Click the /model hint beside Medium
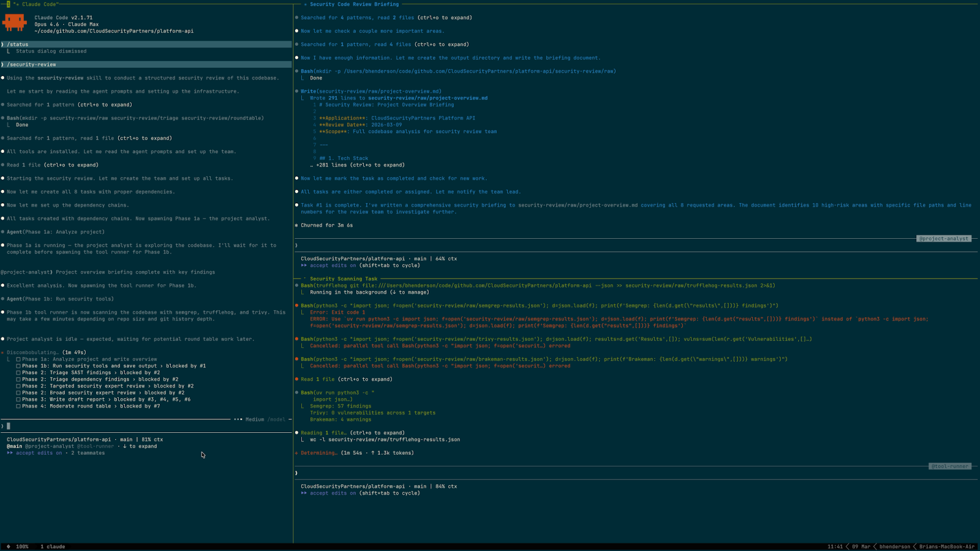Viewport: 980px width, 551px height. (x=277, y=420)
